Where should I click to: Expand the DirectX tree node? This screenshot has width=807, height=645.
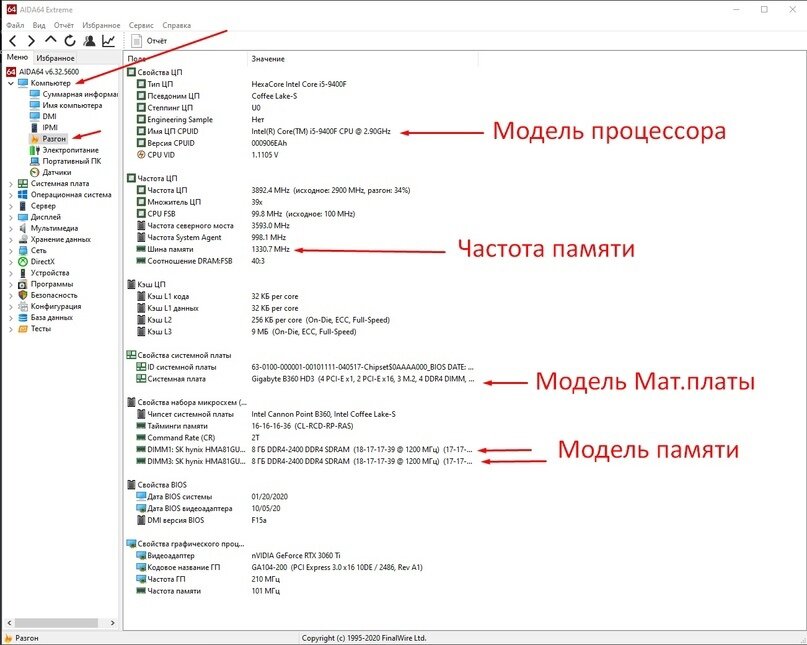(11, 262)
